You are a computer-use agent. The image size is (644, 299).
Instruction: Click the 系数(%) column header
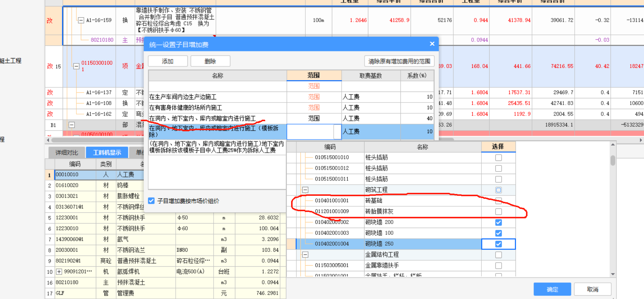click(x=417, y=75)
